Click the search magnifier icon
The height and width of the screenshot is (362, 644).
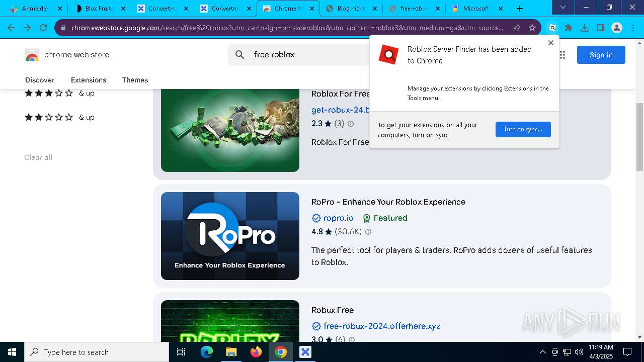click(240, 54)
